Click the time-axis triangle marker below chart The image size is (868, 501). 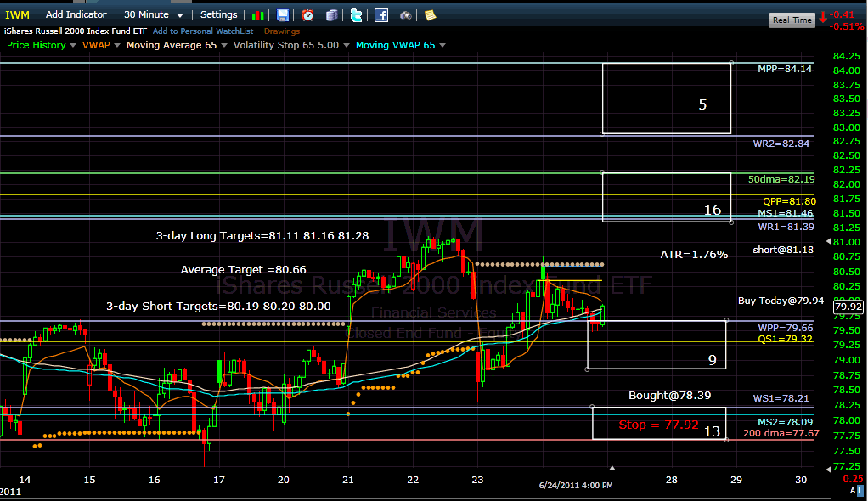612,469
